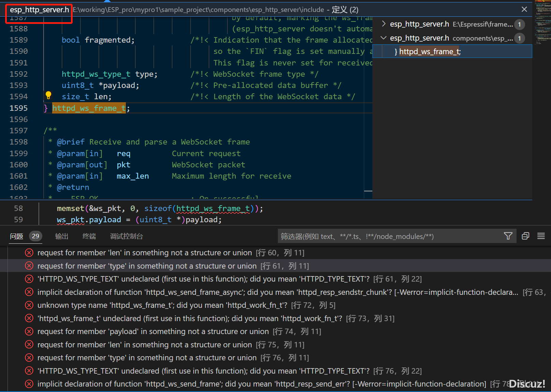Select implicit declaration httpd_ws_send_frame_async problem
551x392 pixels.
275,292
